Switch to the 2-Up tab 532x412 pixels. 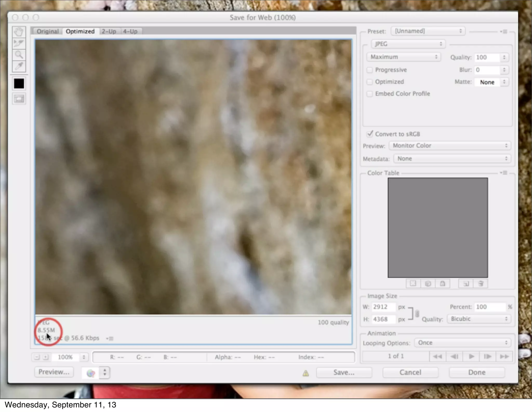(109, 31)
